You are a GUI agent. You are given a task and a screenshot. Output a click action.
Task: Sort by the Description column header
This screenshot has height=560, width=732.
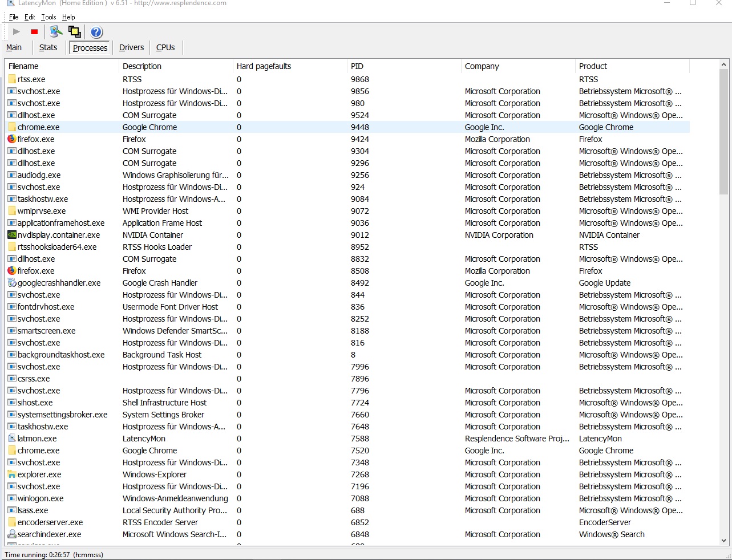pos(176,66)
